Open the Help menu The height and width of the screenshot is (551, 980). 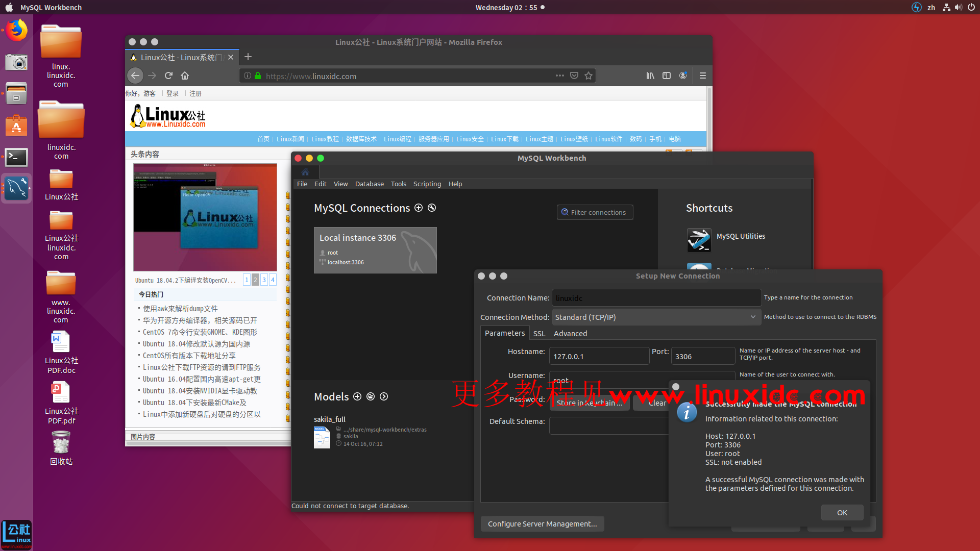point(455,184)
